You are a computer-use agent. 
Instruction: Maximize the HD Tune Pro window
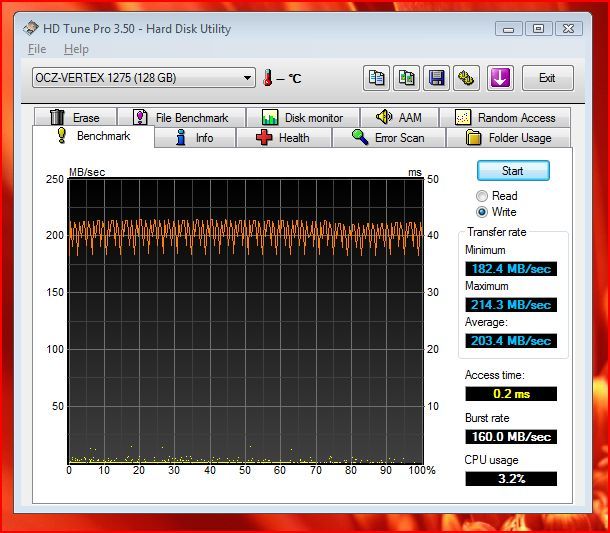tap(538, 29)
